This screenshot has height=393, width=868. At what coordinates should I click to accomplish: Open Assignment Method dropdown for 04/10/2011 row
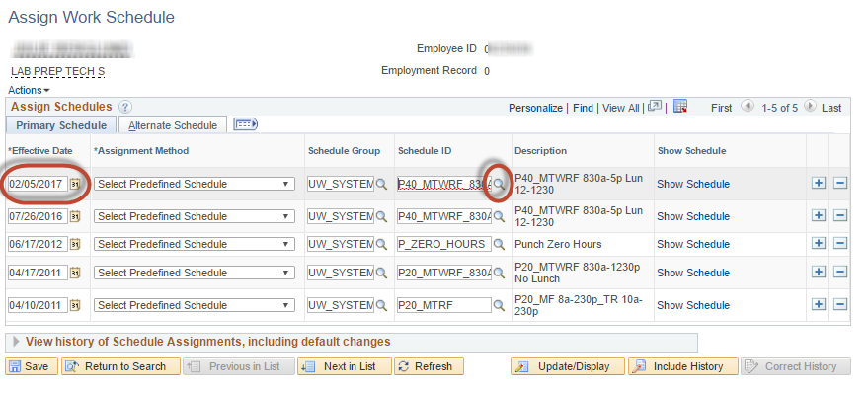tap(195, 305)
